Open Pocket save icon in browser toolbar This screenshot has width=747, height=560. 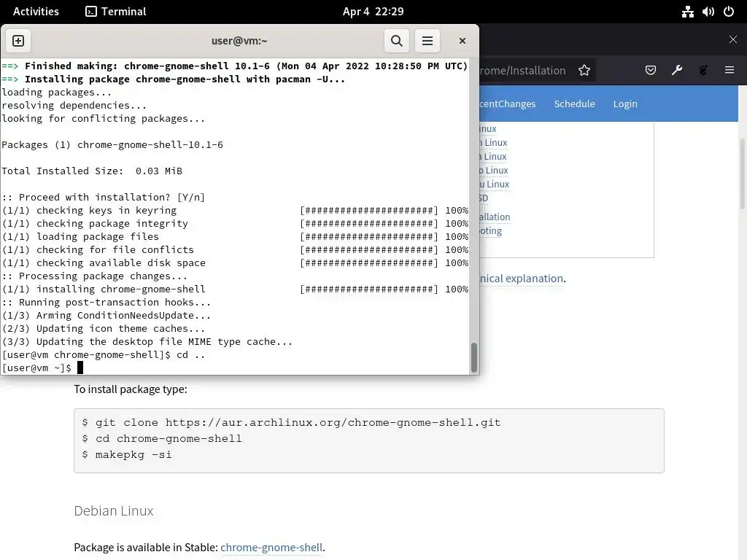tap(650, 71)
